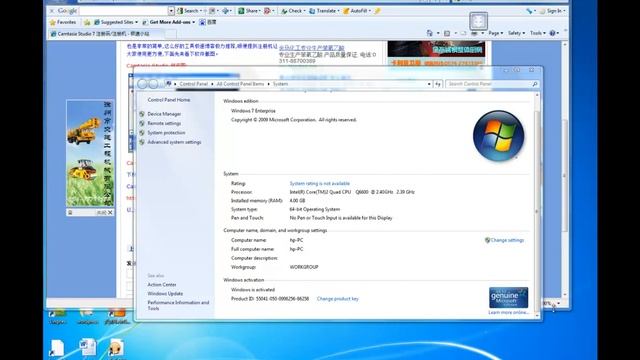Click Change settings link
This screenshot has width=640, height=360.
coord(507,240)
